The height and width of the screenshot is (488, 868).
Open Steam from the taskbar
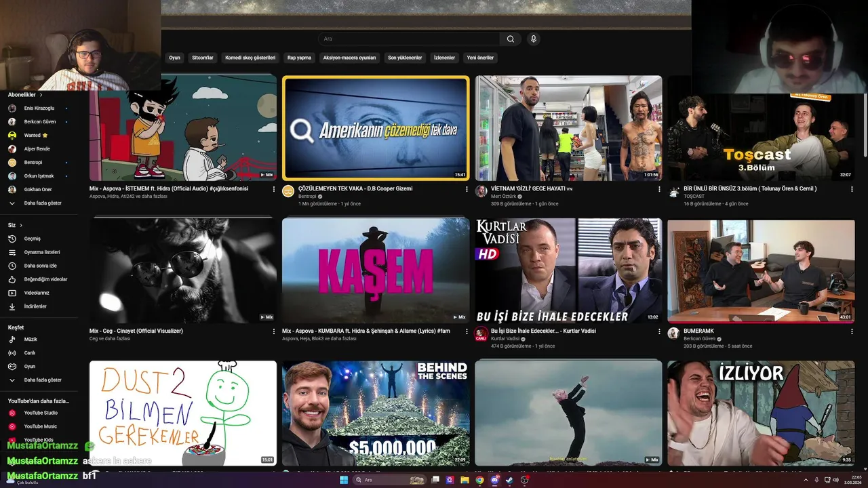pos(510,480)
